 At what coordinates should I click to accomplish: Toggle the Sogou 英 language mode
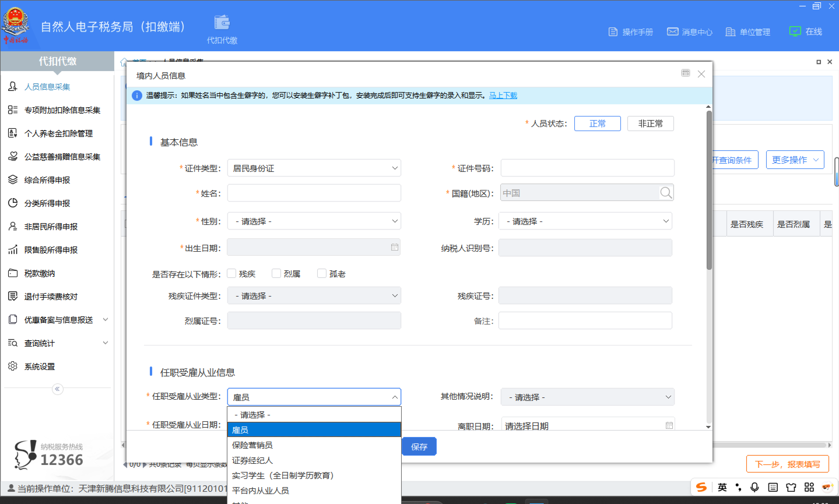[x=722, y=487]
